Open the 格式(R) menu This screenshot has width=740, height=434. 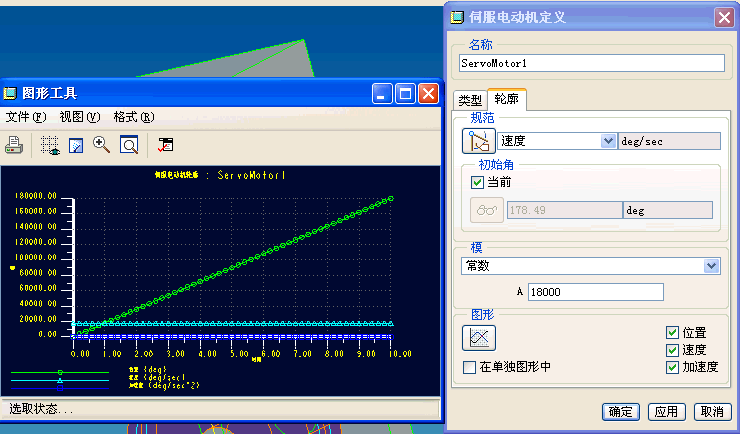(134, 117)
